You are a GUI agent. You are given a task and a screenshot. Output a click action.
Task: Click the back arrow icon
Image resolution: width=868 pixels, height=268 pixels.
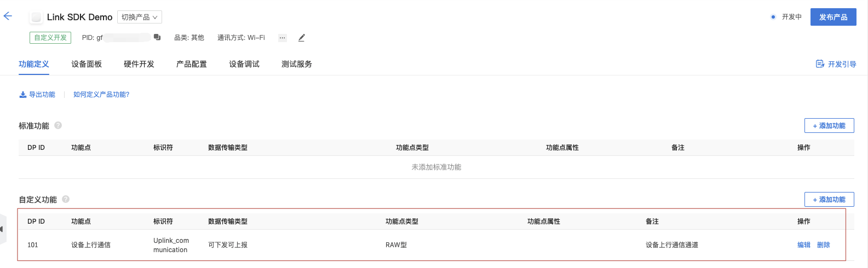pos(8,16)
